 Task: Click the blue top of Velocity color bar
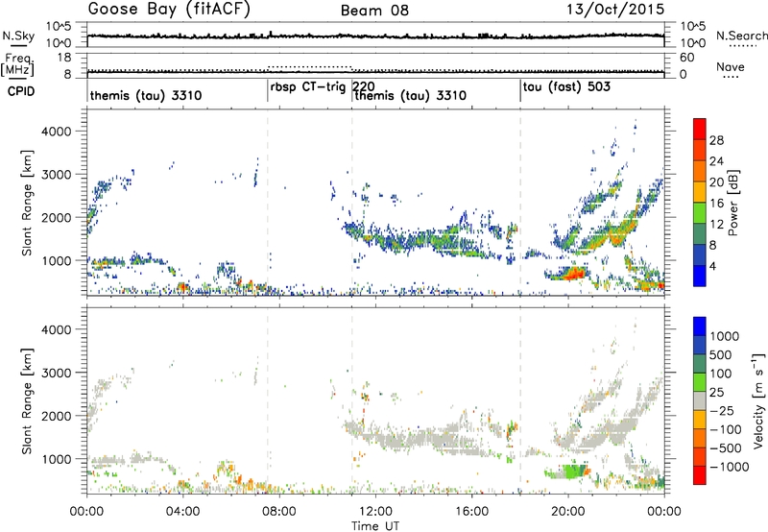[700, 326]
